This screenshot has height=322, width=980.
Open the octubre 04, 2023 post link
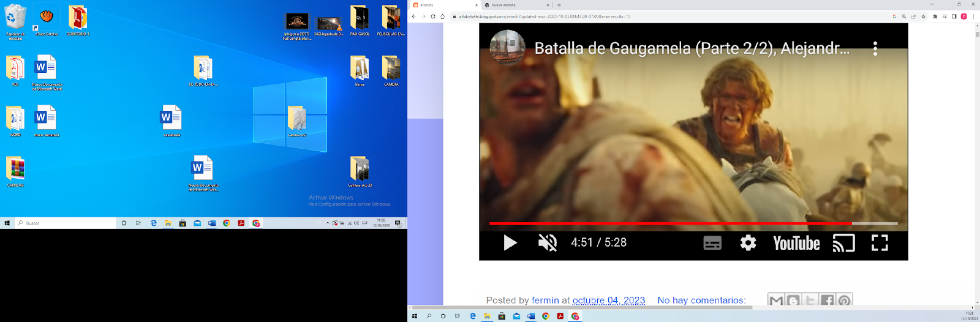click(x=609, y=300)
